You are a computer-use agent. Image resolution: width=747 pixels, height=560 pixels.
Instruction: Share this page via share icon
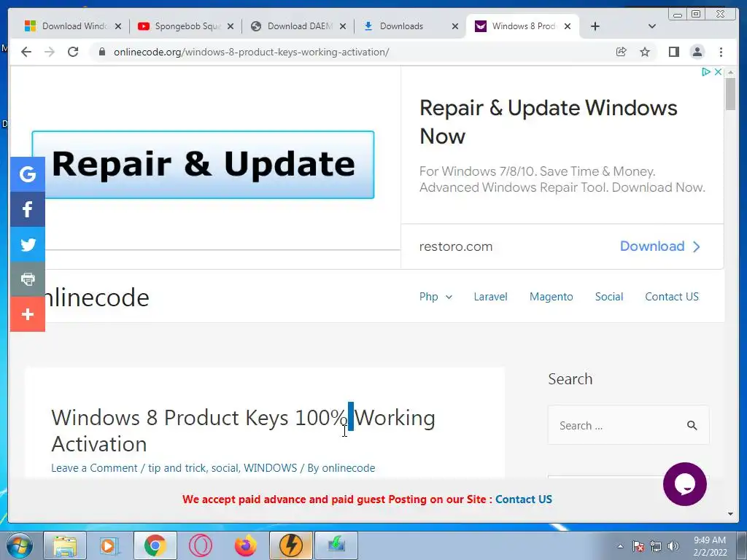click(622, 52)
